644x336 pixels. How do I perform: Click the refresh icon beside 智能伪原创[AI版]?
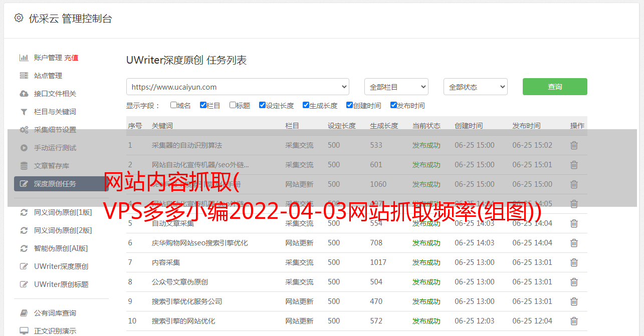pyautogui.click(x=24, y=248)
